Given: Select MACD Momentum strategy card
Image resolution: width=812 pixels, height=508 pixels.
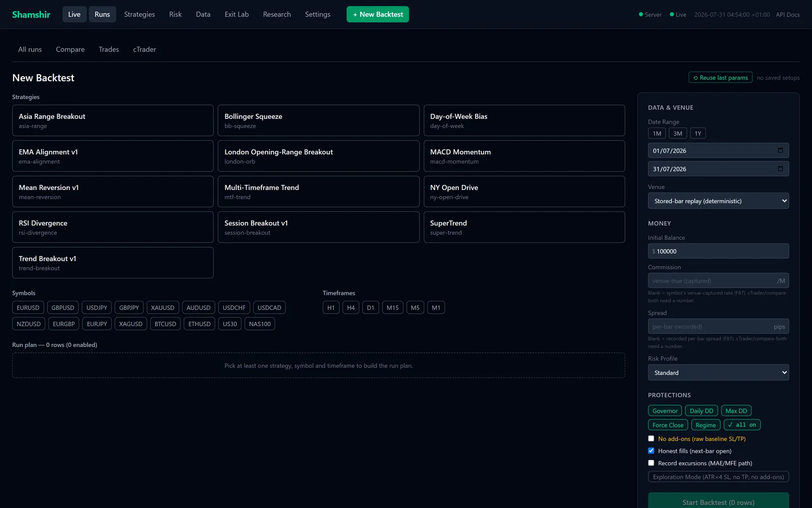Looking at the screenshot, I should [x=524, y=156].
